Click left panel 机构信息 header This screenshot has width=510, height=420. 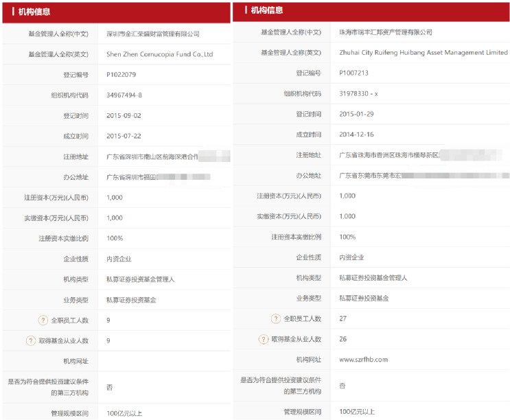click(34, 12)
